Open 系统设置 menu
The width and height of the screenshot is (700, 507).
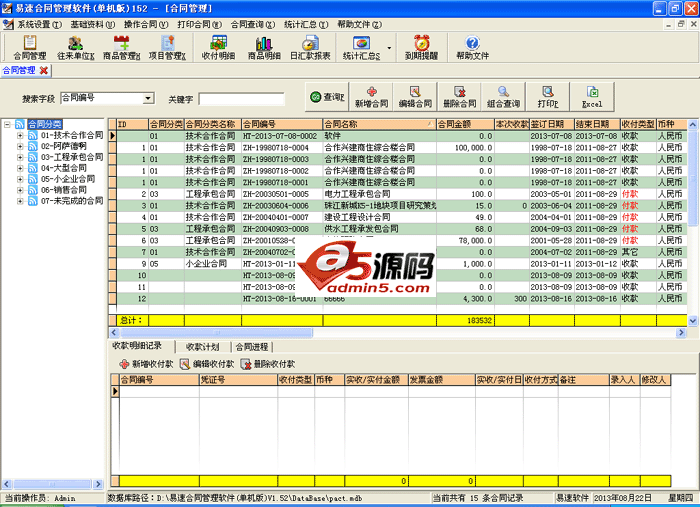tap(39, 25)
